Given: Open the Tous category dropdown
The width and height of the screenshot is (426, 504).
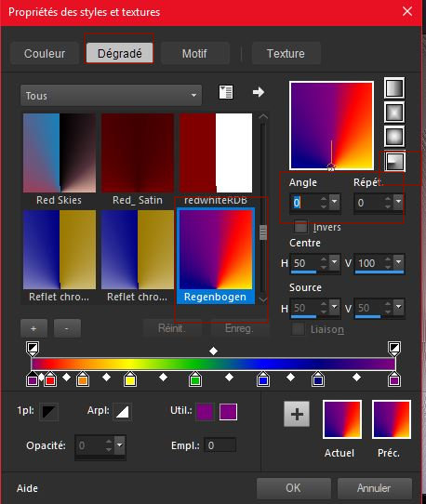Looking at the screenshot, I should [x=112, y=96].
